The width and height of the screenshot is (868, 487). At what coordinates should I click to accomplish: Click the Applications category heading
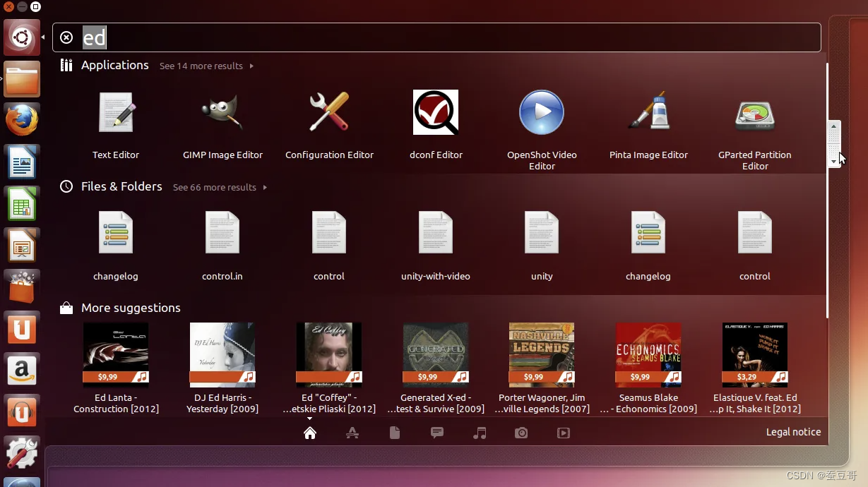[115, 65]
